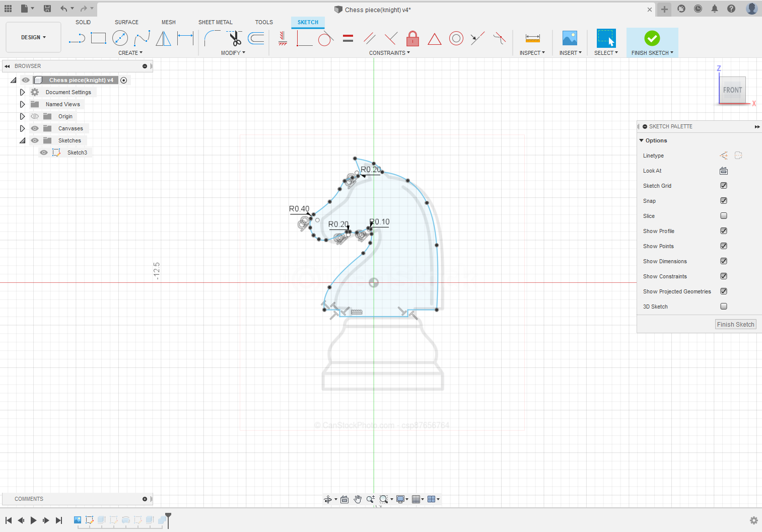This screenshot has width=762, height=532.
Task: Open the SELECT dropdown menu
Action: (x=606, y=53)
